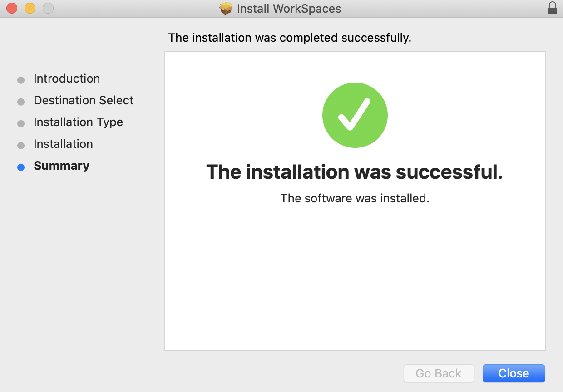Click the gray dot beside Introduction
This screenshot has height=392, width=563.
21,80
